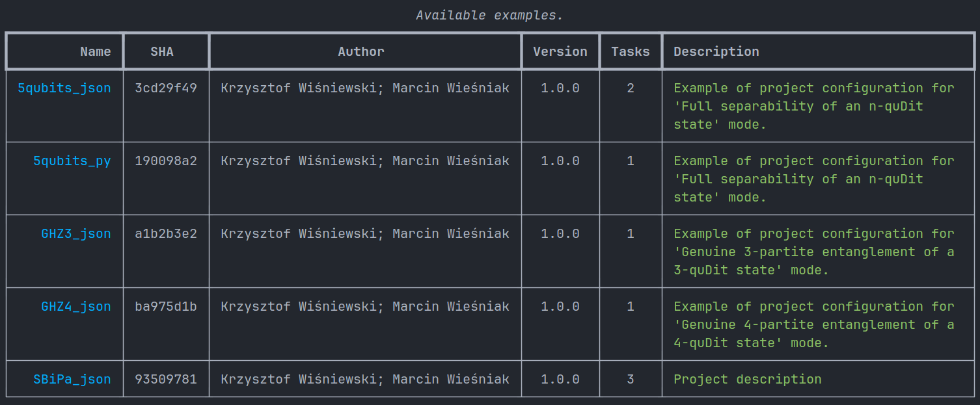Select SHA value 3cd29f49

point(166,88)
